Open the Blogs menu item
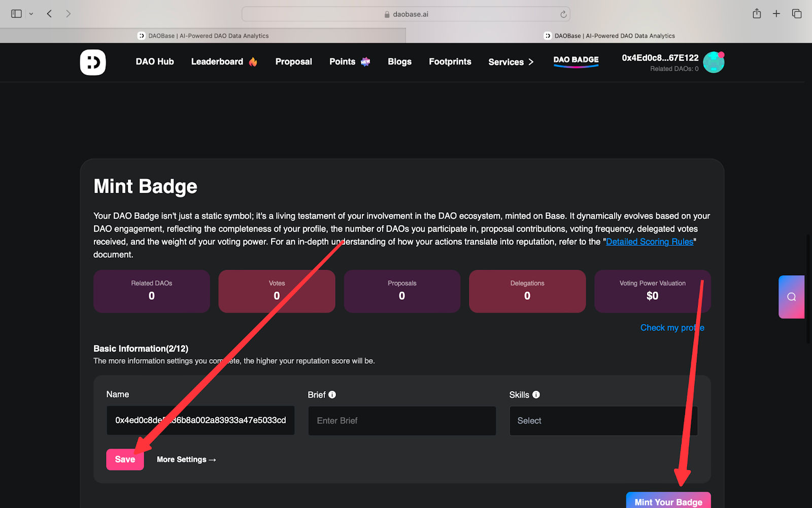 point(399,61)
